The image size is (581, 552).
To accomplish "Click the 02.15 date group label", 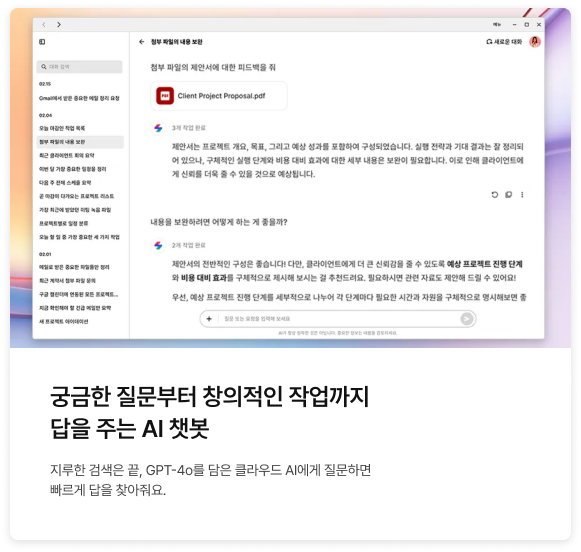I will tap(45, 84).
